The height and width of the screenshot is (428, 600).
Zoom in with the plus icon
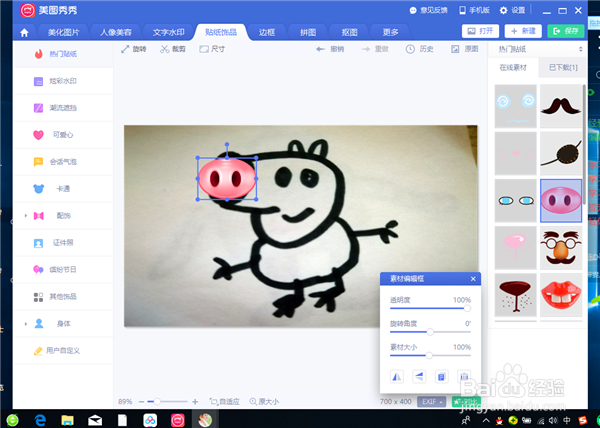(x=195, y=402)
